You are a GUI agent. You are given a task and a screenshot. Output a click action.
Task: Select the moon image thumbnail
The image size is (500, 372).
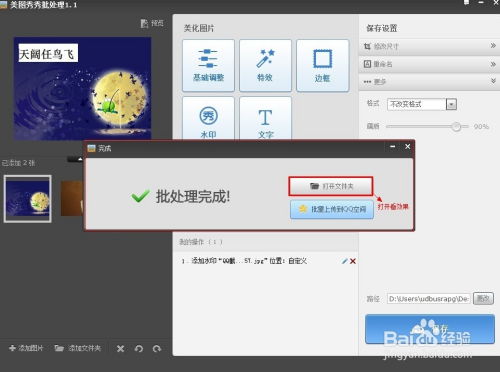point(28,199)
